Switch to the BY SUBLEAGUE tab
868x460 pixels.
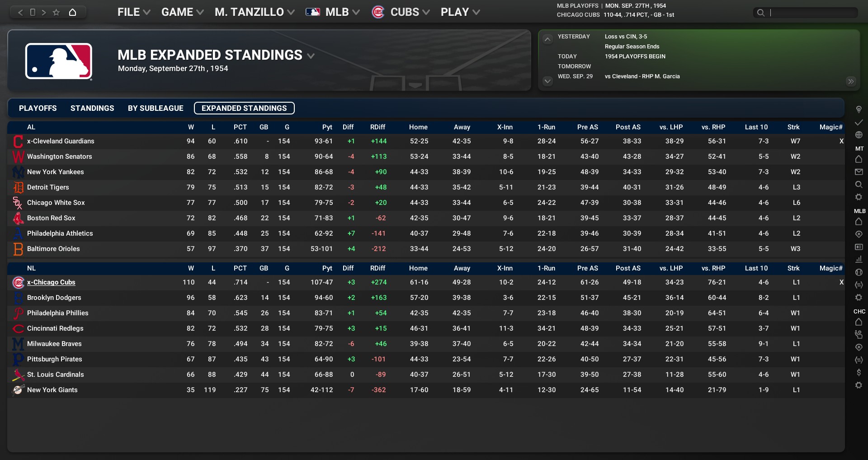pyautogui.click(x=156, y=108)
